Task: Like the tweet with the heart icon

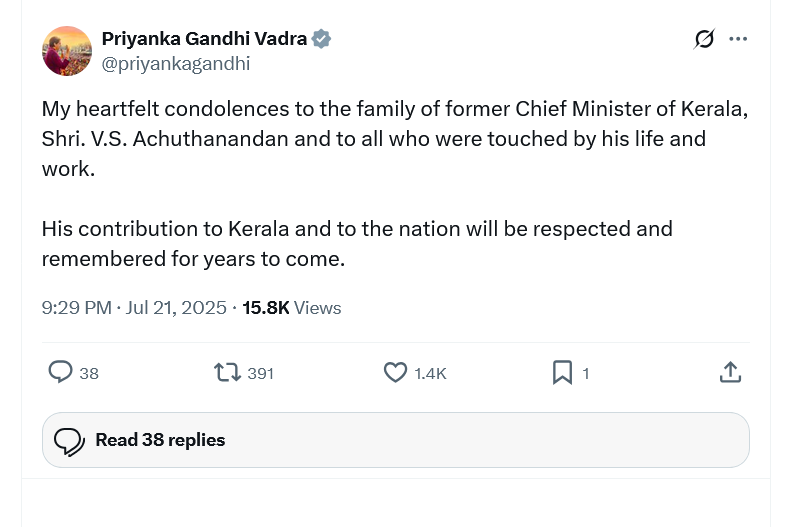Action: pos(395,372)
